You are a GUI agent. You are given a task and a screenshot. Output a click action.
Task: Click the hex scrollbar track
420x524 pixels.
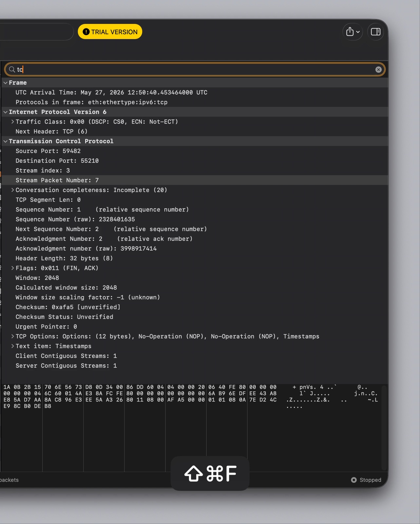384,428
